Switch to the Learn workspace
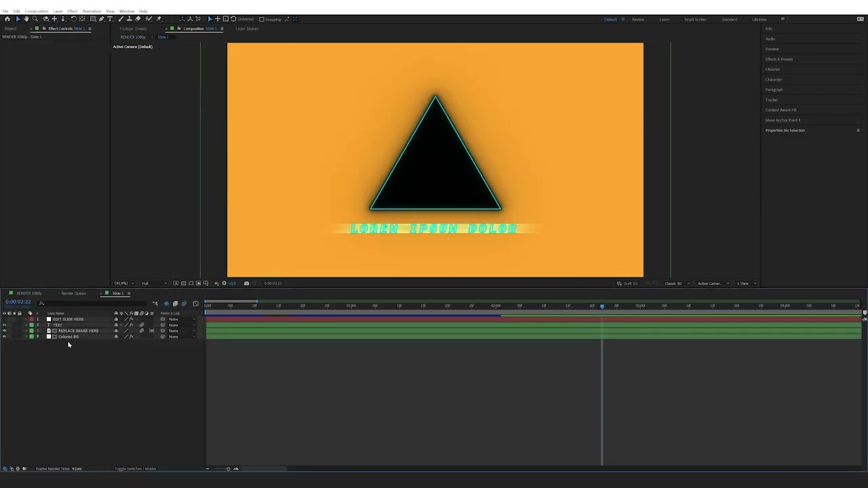Viewport: 868px width, 488px height. [665, 19]
